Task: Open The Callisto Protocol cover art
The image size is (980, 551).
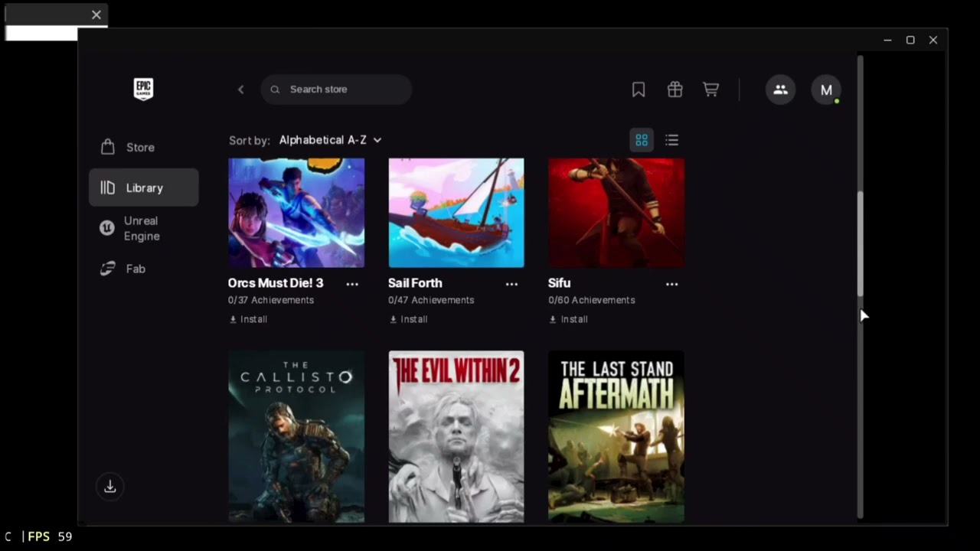Action: pos(296,437)
